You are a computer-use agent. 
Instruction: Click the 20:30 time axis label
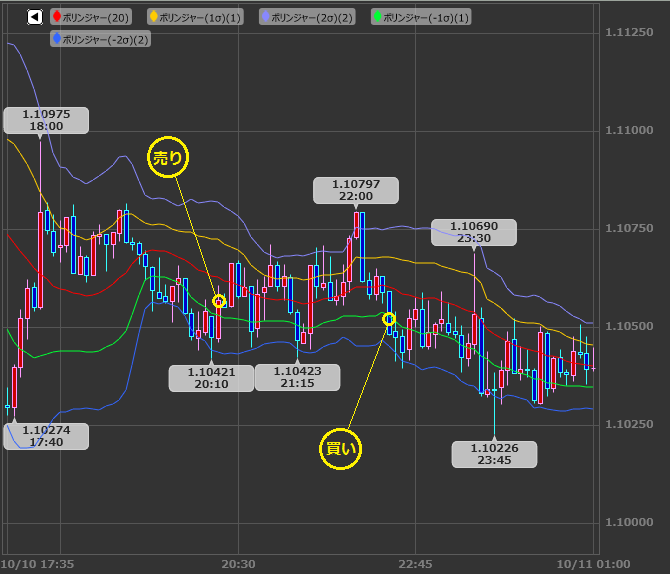pos(238,564)
